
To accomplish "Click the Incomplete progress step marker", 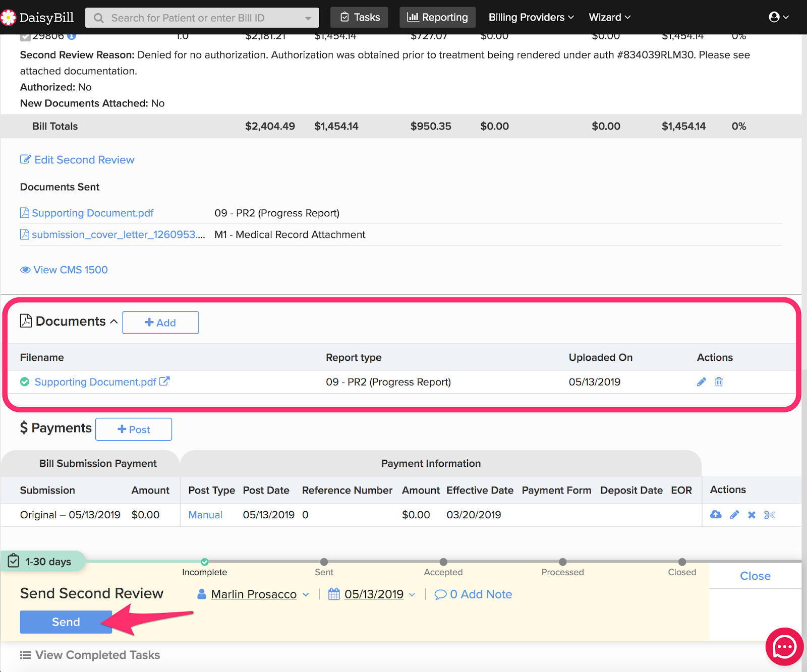I will point(205,562).
